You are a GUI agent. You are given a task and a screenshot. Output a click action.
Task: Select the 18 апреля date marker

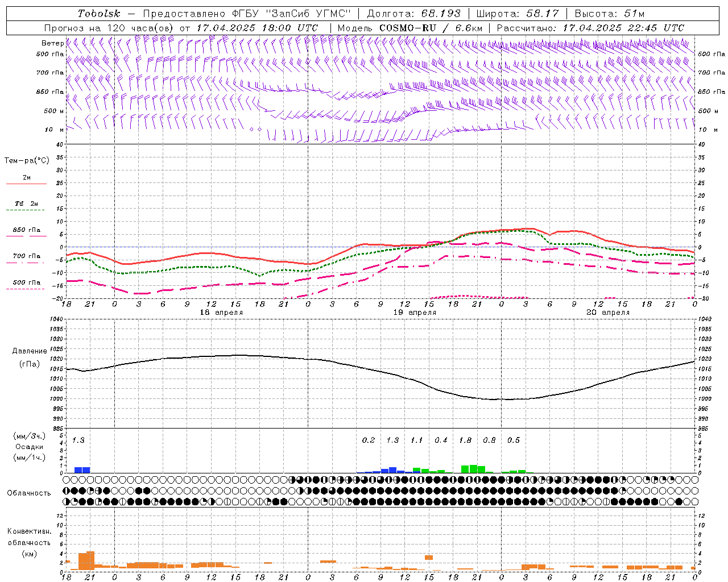(221, 313)
